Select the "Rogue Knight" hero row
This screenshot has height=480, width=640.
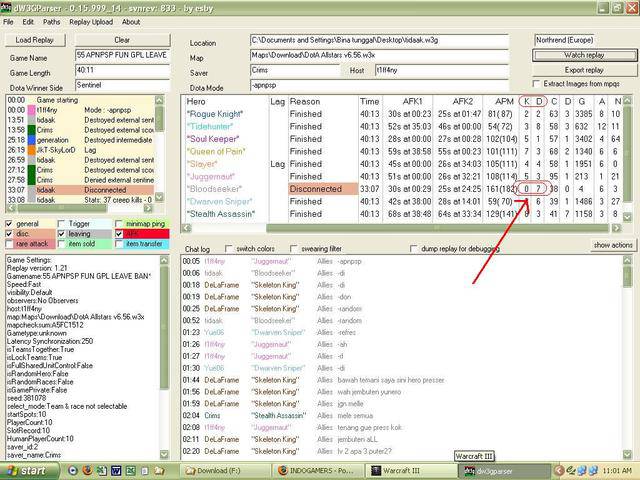click(x=402, y=114)
